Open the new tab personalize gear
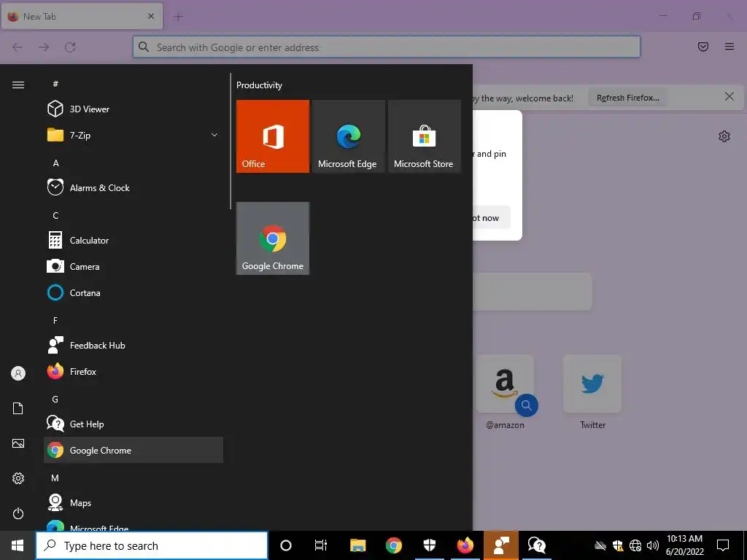The height and width of the screenshot is (560, 747). [724, 136]
